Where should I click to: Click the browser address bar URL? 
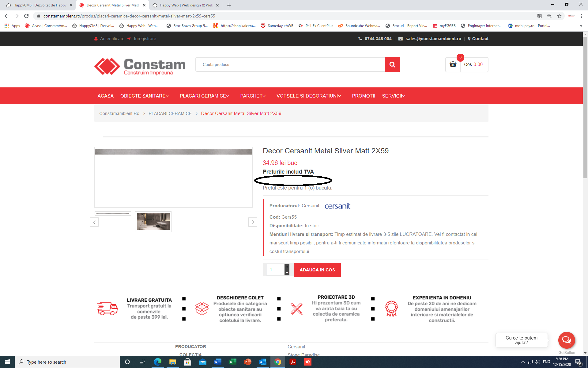(x=129, y=16)
